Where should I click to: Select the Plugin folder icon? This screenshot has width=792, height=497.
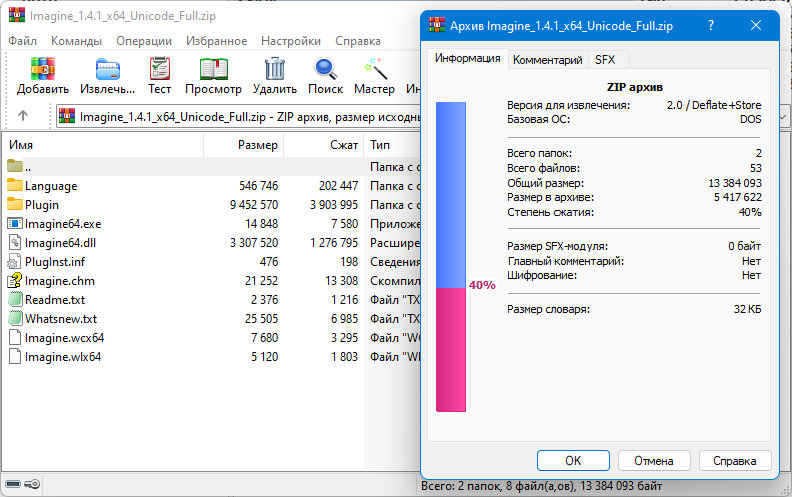point(15,205)
